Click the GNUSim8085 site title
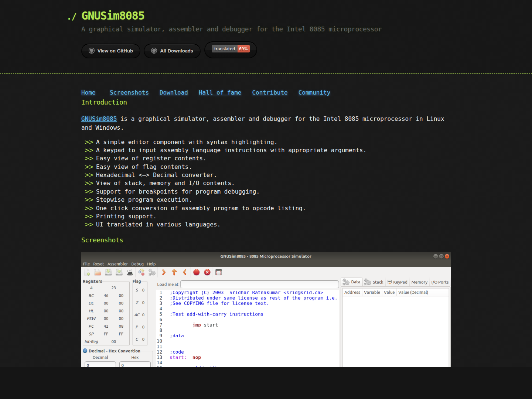The image size is (532, 399). tap(113, 16)
